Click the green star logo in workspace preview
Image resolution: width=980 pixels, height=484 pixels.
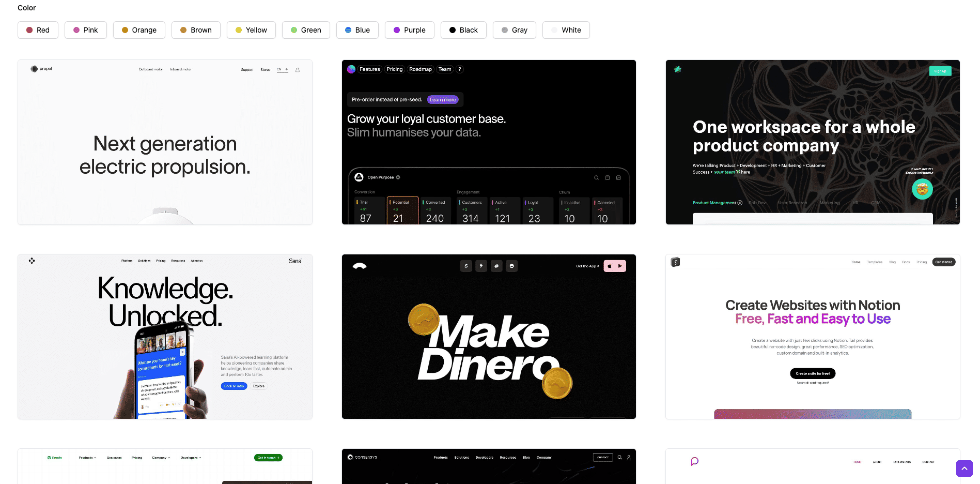(678, 69)
